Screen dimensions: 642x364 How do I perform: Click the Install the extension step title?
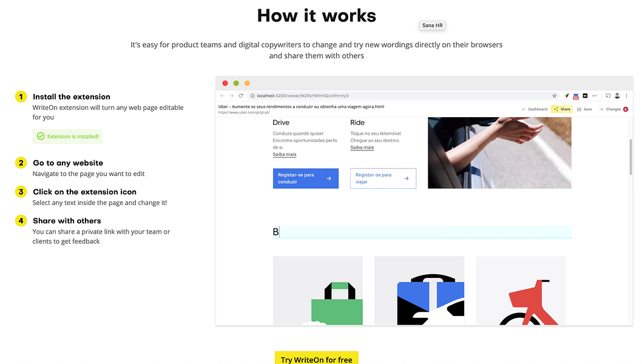tap(72, 96)
